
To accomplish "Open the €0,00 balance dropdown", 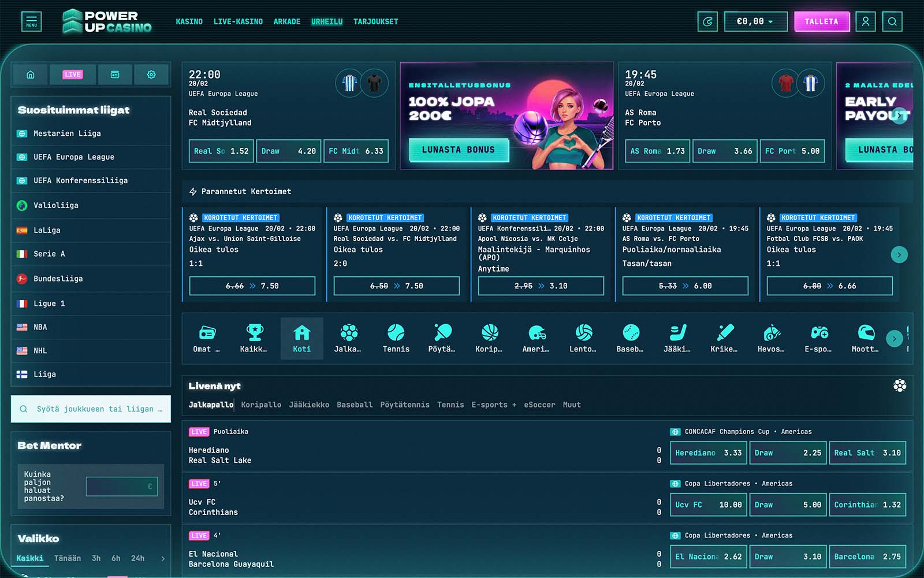I will coord(755,22).
